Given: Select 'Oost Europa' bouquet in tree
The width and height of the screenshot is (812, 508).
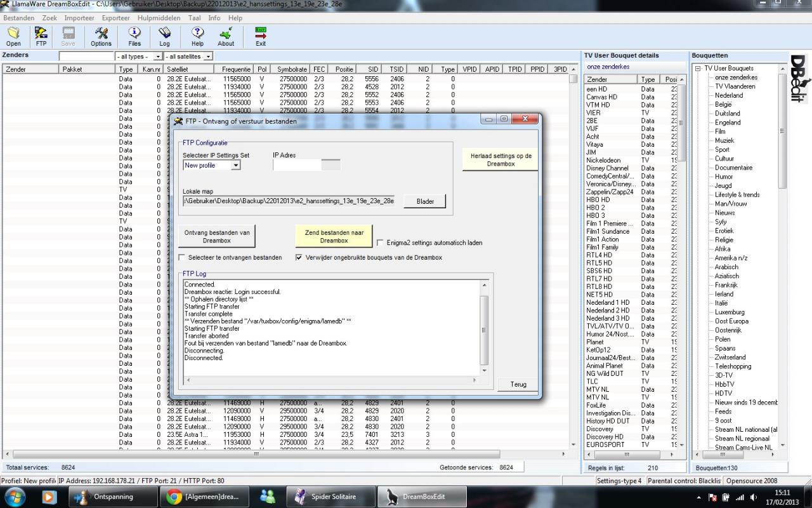Looking at the screenshot, I should pos(731,321).
